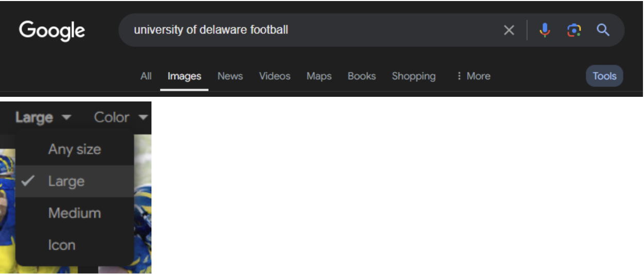Switch to the News tab
The height and width of the screenshot is (274, 644).
230,76
